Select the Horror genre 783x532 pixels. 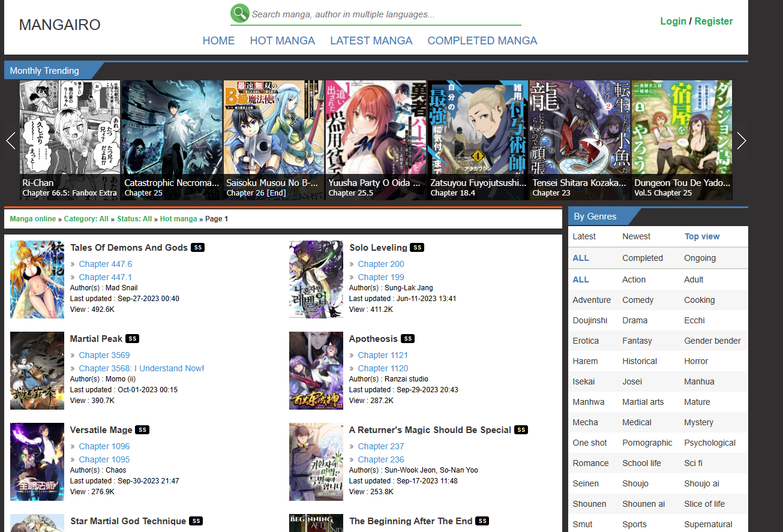pos(696,361)
